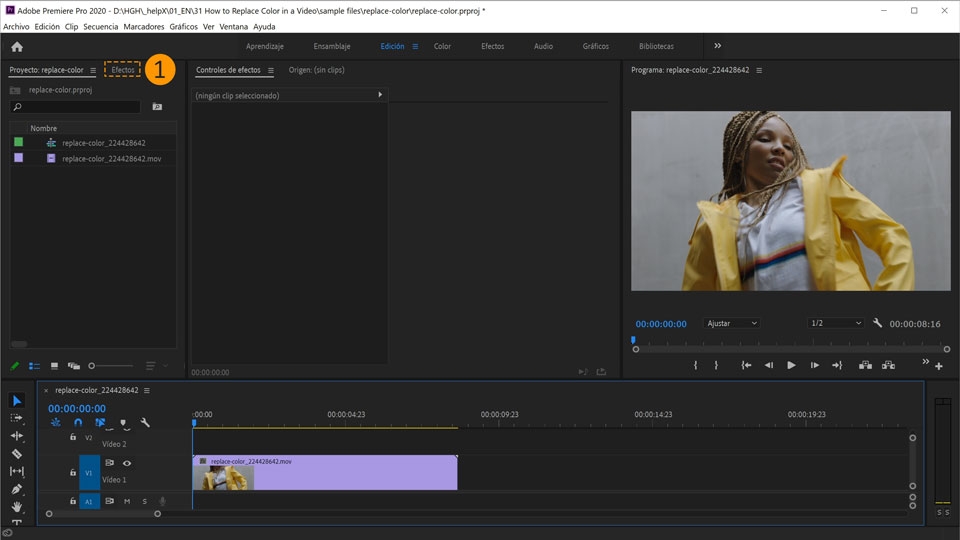Open timeline display settings wrench
This screenshot has width=960, height=540.
pyautogui.click(x=145, y=423)
